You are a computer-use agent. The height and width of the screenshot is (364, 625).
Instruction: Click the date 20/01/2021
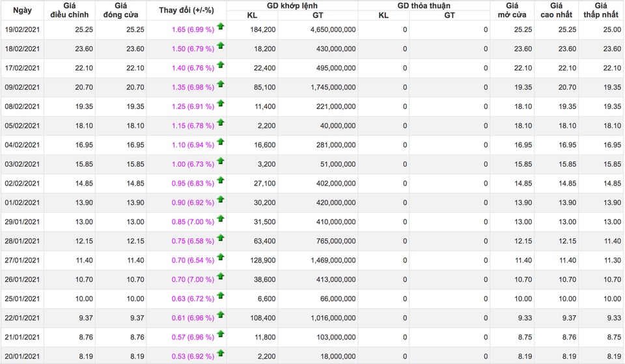[x=22, y=356]
